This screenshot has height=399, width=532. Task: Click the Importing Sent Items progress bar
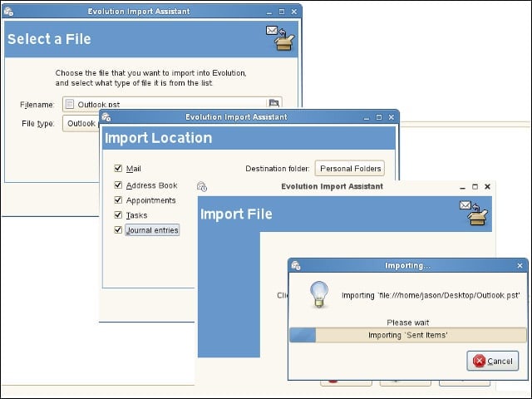tap(408, 335)
